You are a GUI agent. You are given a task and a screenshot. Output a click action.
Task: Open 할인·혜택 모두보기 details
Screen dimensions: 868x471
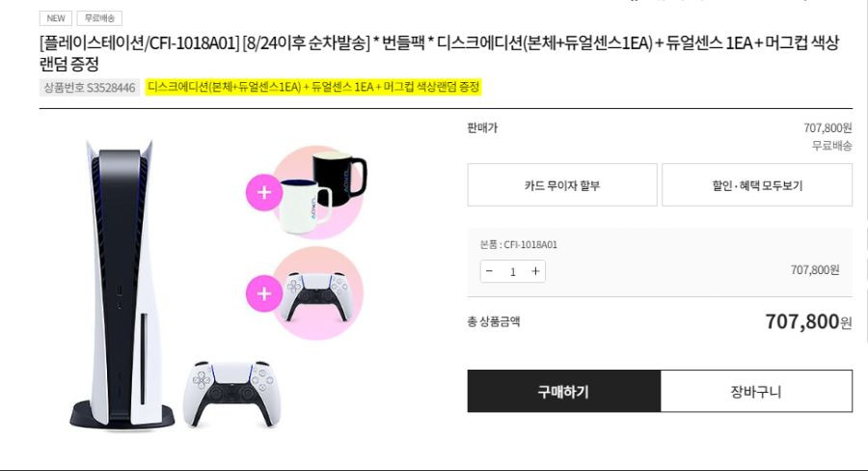pyautogui.click(x=757, y=185)
